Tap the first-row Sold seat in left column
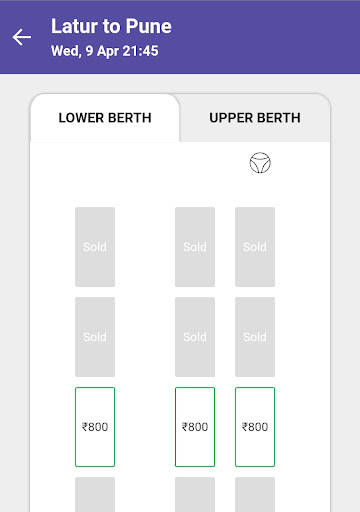The height and width of the screenshot is (512, 360). point(95,247)
